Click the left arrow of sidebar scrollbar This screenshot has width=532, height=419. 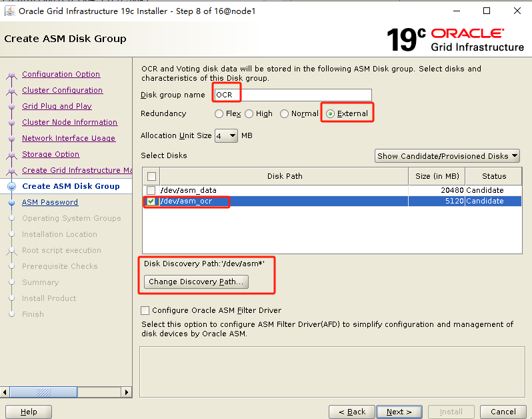coord(5,392)
